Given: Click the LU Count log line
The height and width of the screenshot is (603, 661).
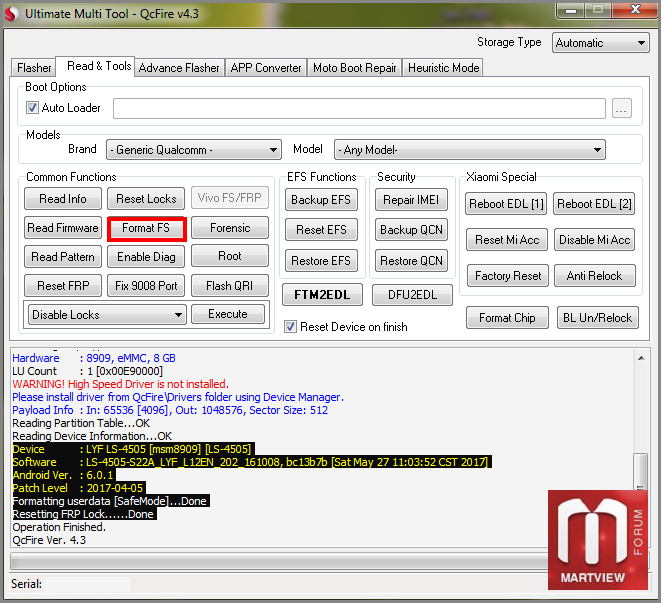Looking at the screenshot, I should click(x=87, y=371).
